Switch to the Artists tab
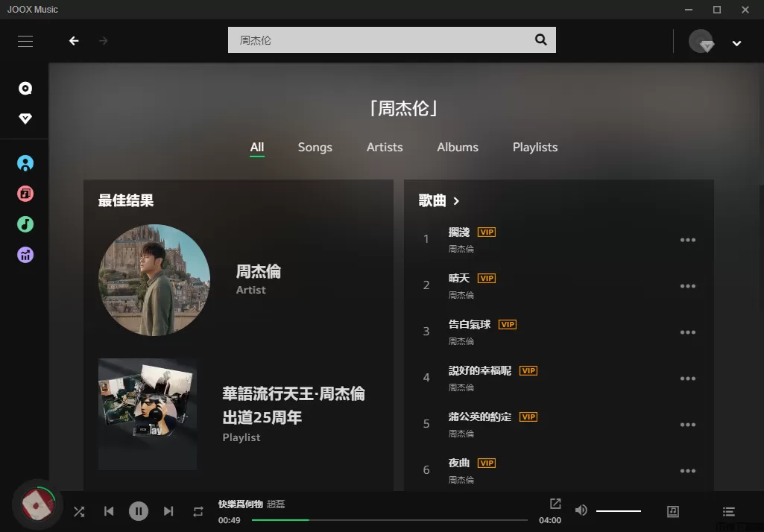 coord(385,147)
